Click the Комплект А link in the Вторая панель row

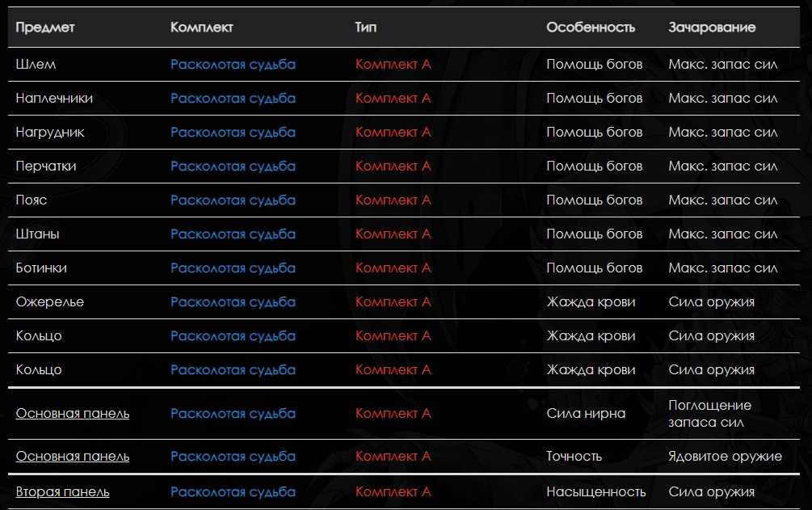(x=393, y=492)
